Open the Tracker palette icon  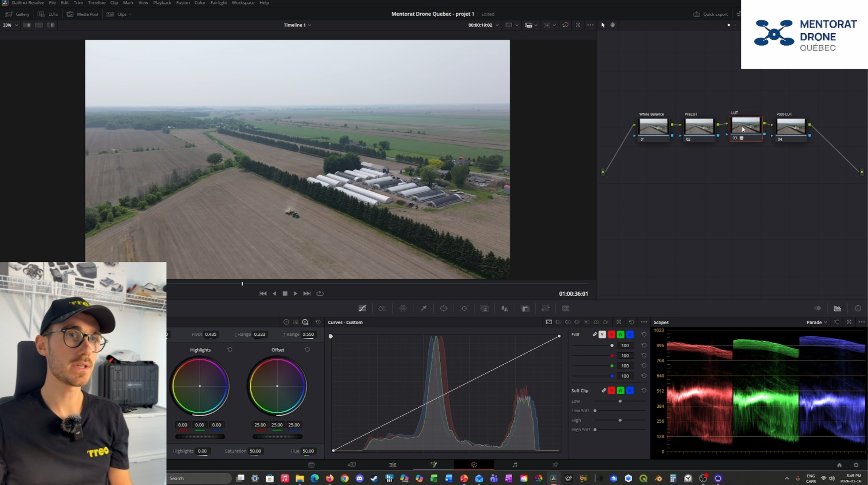(x=464, y=308)
